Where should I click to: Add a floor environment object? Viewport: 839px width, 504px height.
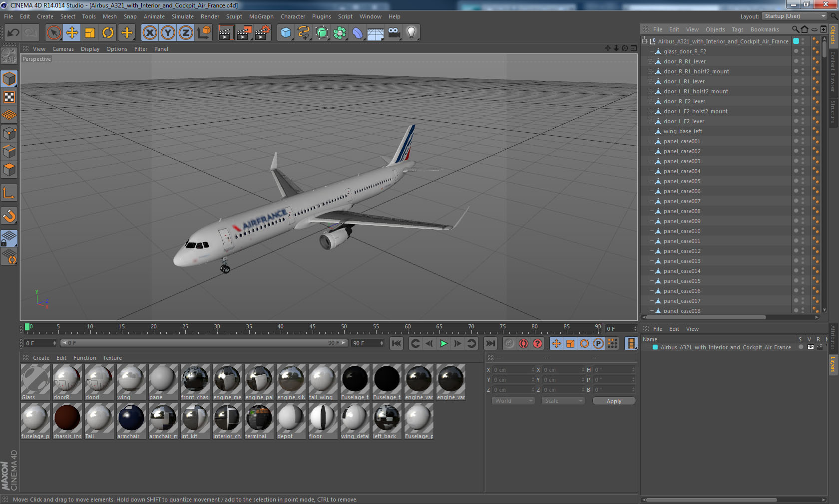(376, 33)
